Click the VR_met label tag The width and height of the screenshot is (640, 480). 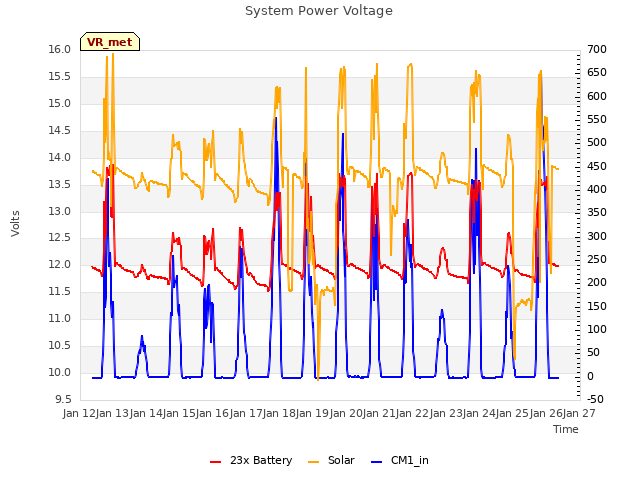(110, 42)
